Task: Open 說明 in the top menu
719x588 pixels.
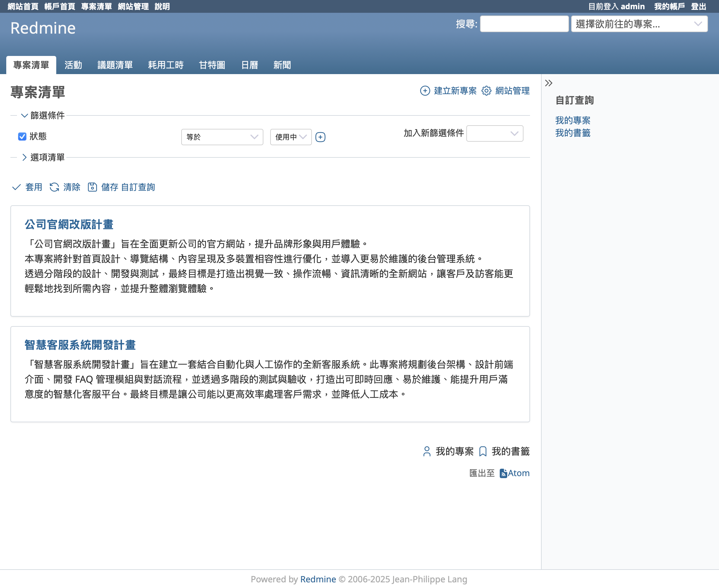Action: point(162,7)
